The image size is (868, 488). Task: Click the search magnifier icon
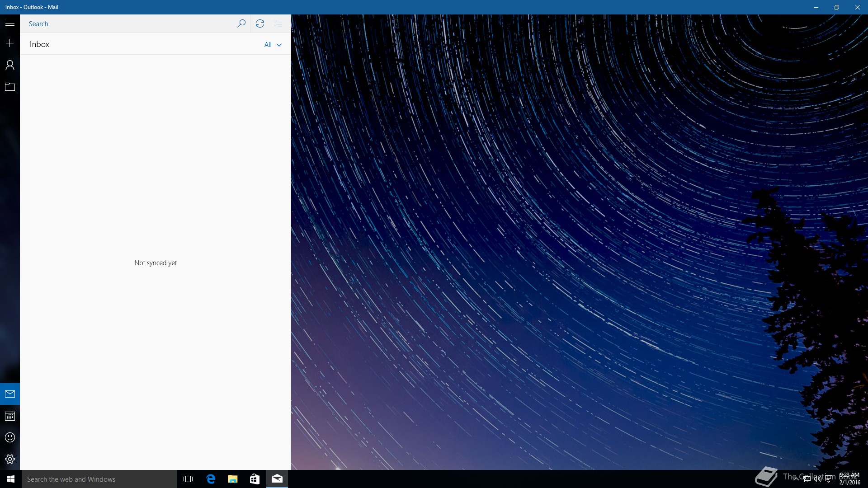pyautogui.click(x=241, y=23)
